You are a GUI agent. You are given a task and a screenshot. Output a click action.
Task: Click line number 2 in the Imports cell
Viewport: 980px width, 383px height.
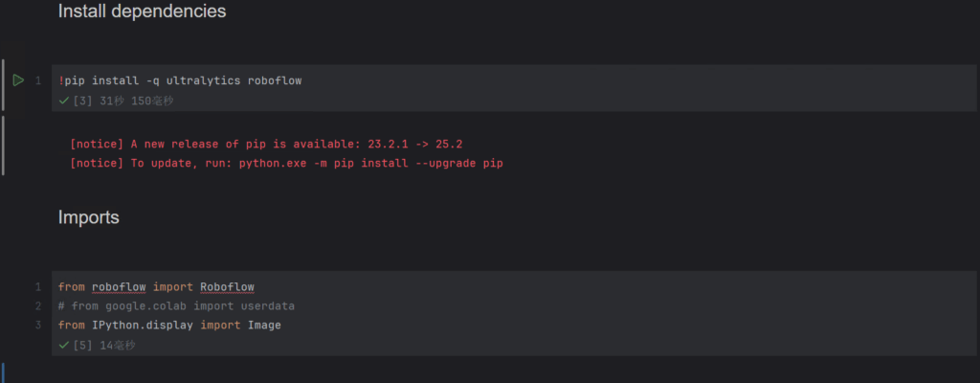[38, 305]
